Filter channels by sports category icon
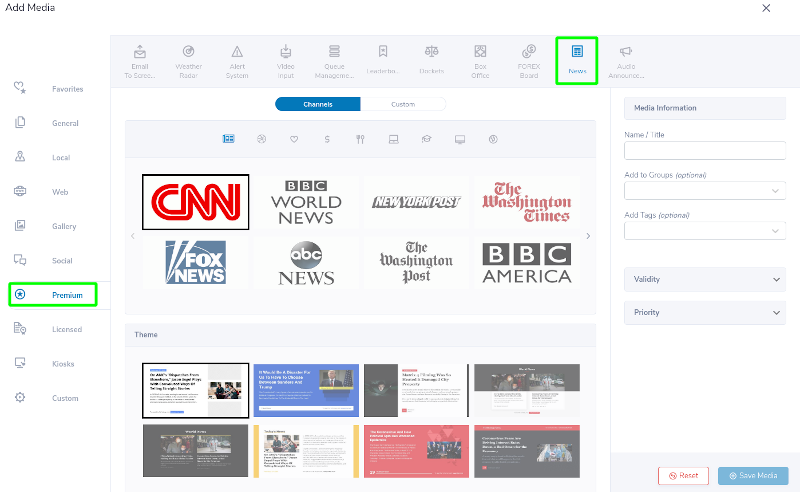The image size is (800, 492). click(261, 139)
